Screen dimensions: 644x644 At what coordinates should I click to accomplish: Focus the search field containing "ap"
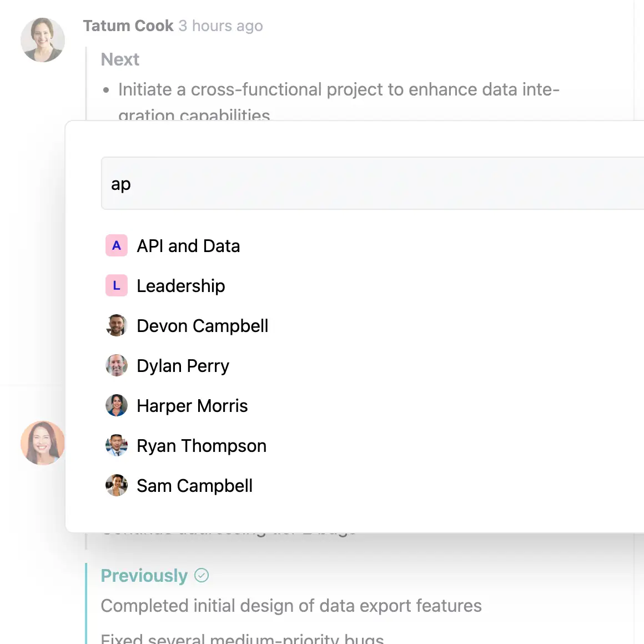[372, 184]
